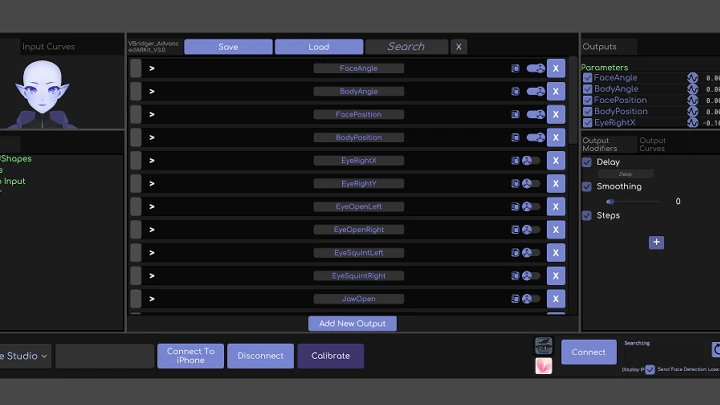Viewport: 720px width, 405px height.
Task: Open curve graph for EyeRightX parameter
Action: tap(692, 123)
